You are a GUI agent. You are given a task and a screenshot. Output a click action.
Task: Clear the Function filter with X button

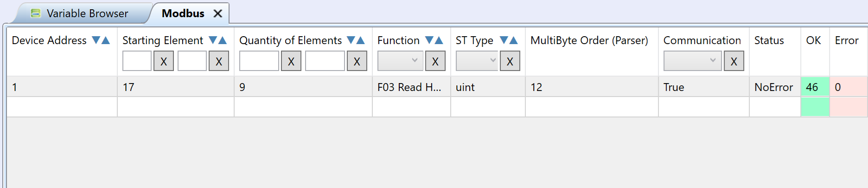(x=435, y=61)
